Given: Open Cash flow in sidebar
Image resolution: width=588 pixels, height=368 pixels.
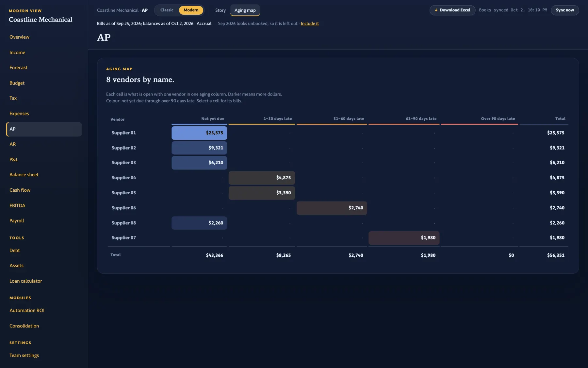Looking at the screenshot, I should tap(44, 190).
